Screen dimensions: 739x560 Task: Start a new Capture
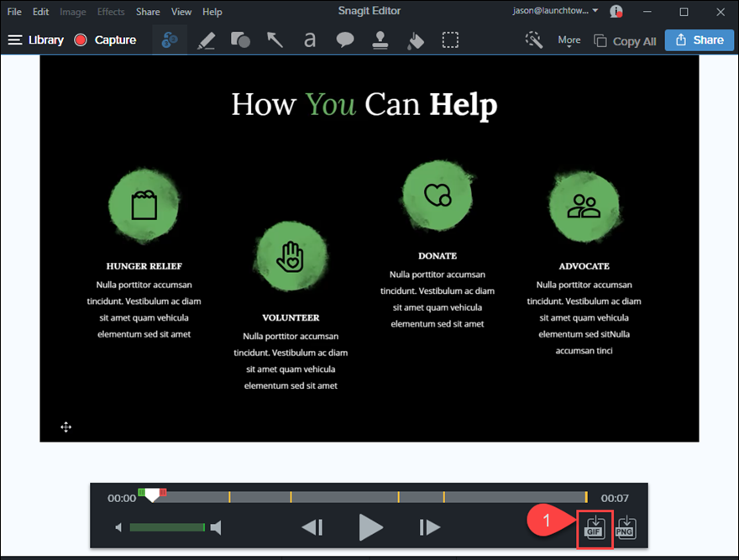coord(105,39)
